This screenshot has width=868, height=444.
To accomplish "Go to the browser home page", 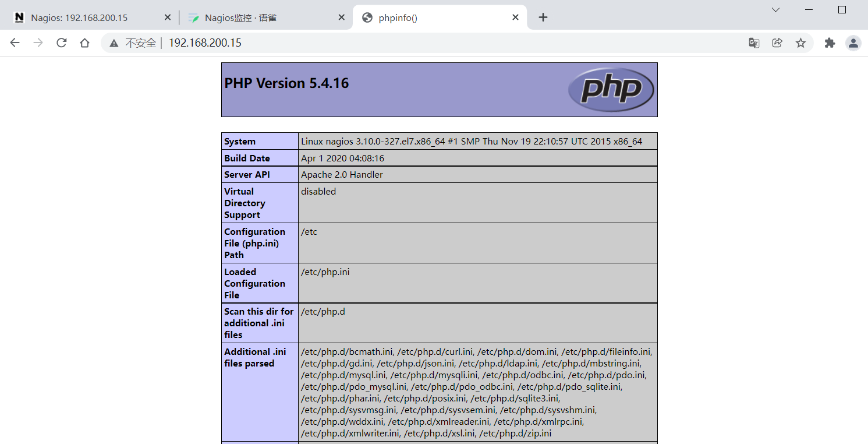I will (x=85, y=43).
